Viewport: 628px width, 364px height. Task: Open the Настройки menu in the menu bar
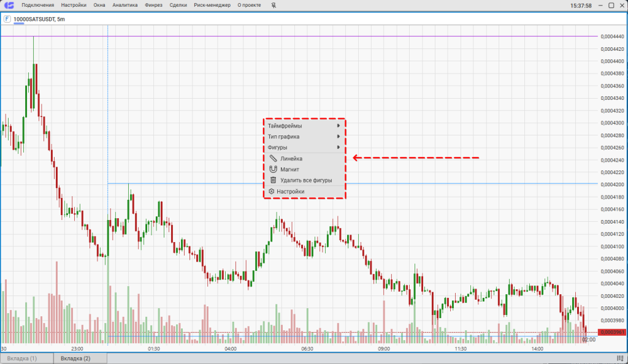pos(74,5)
